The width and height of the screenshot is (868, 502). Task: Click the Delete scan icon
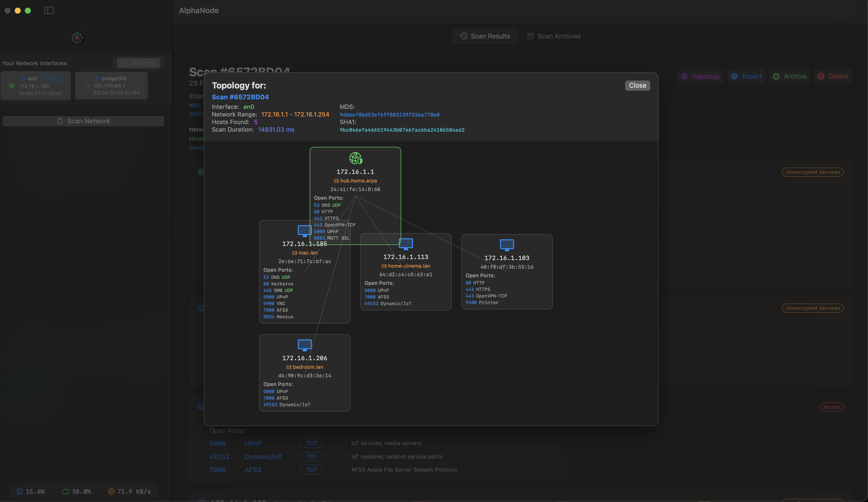click(821, 76)
